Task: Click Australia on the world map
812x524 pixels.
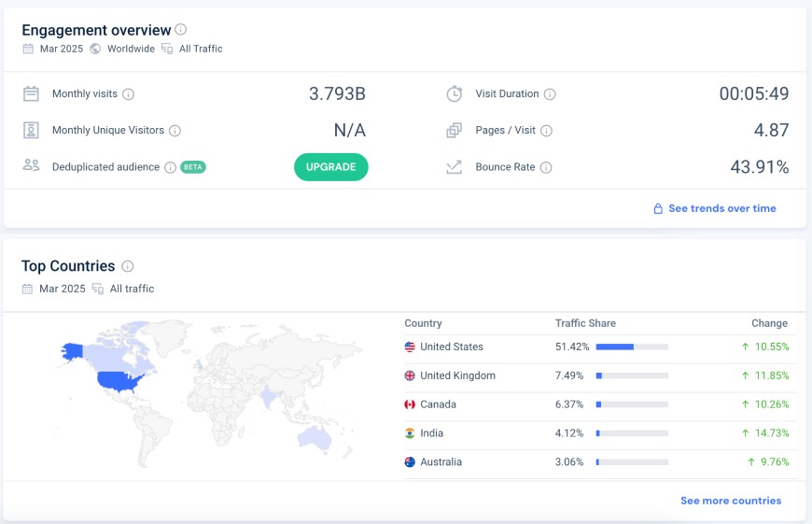Action: (x=316, y=436)
